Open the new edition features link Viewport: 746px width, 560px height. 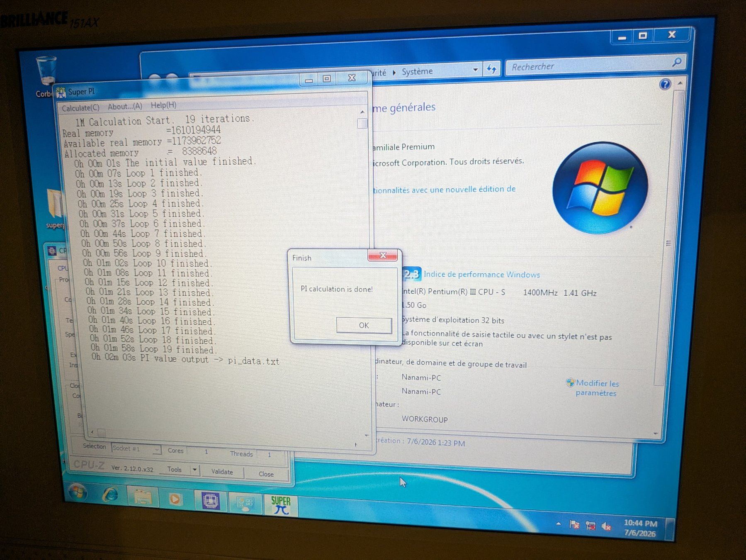point(444,190)
